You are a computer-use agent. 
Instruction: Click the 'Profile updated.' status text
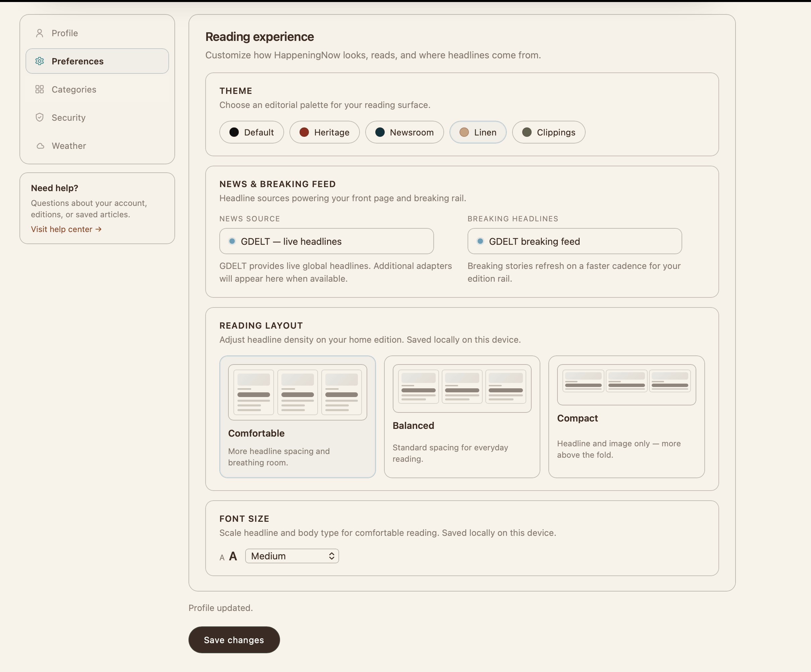pos(220,608)
